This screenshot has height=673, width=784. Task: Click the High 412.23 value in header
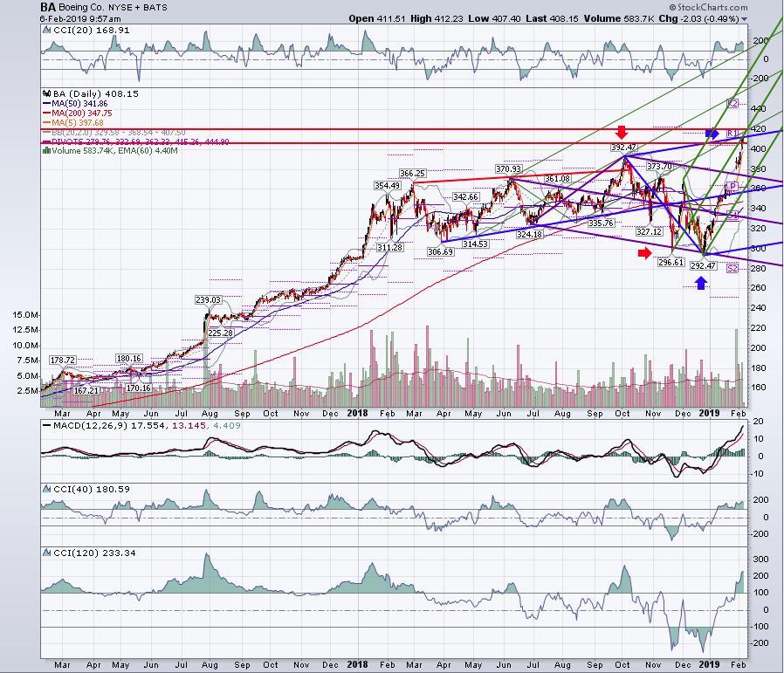coord(437,18)
